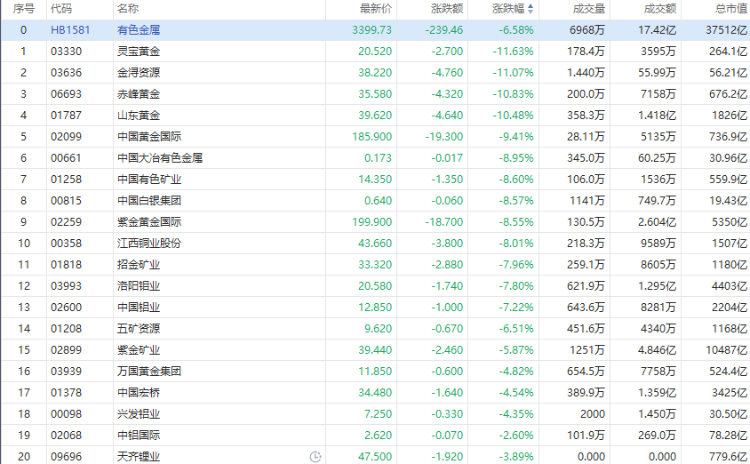Click stock code 01787
Image resolution: width=750 pixels, height=464 pixels.
tap(66, 115)
